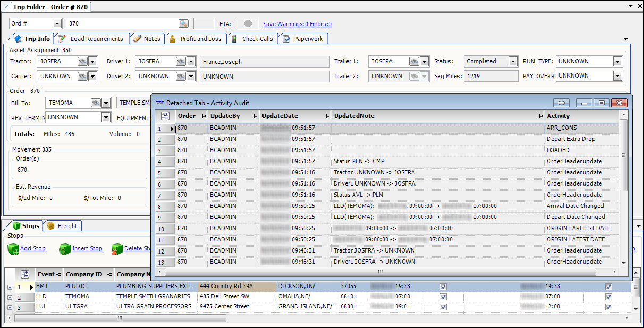Click the Bill To binoculars lookup icon
This screenshot has height=328, width=644.
(x=96, y=103)
